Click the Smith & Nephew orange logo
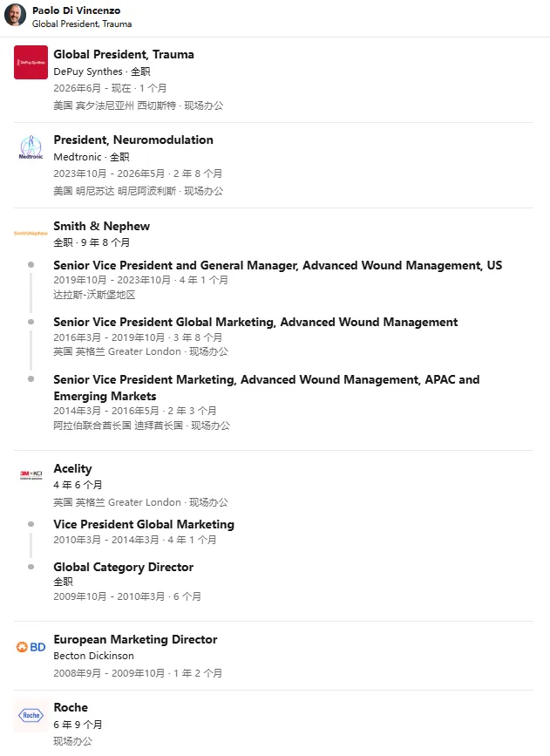Image resolution: width=550 pixels, height=756 pixels. [x=31, y=234]
